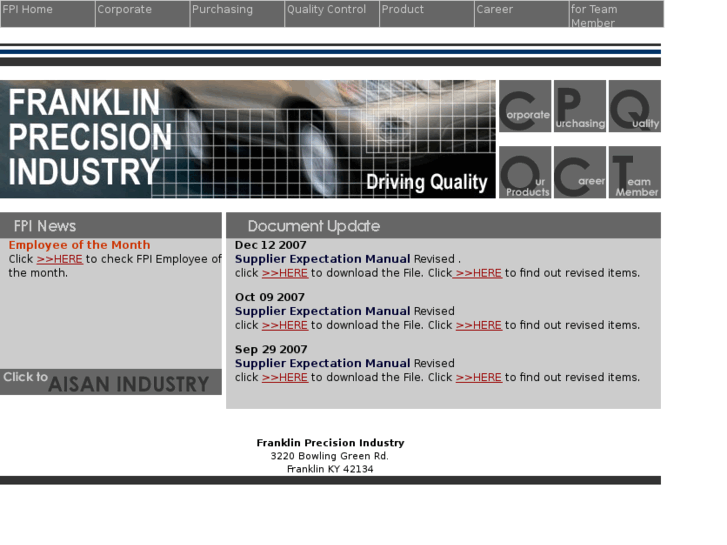
Task: Open the Purchasing tile icon
Action: [580, 106]
